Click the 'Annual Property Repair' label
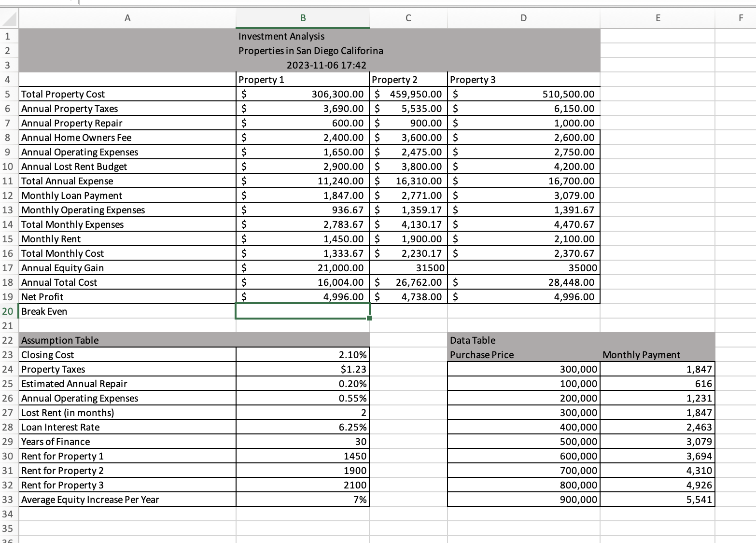The height and width of the screenshot is (543, 756). 72,123
